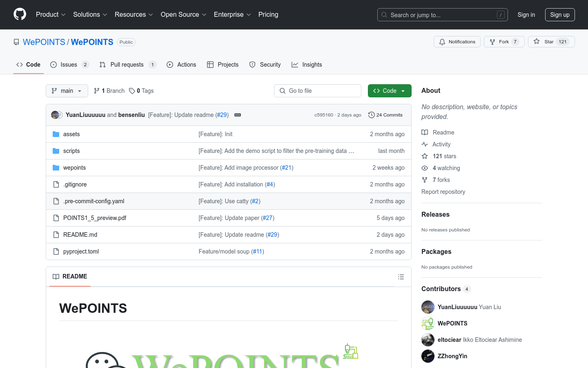View the 4 watching link
This screenshot has width=588, height=368.
tap(441, 168)
